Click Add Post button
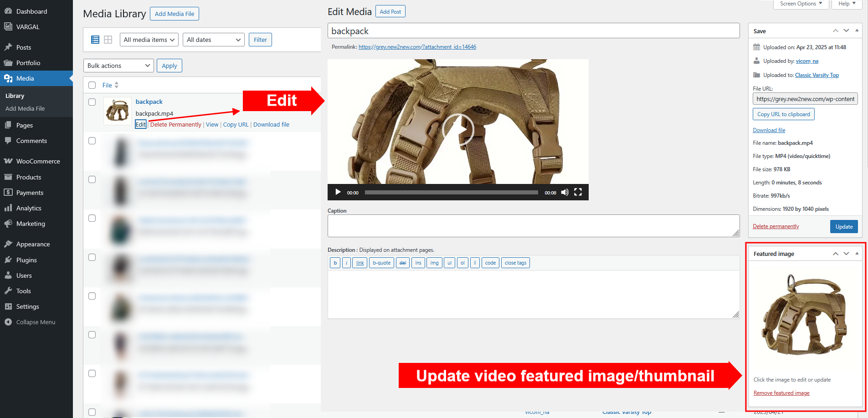The image size is (868, 418). click(390, 11)
